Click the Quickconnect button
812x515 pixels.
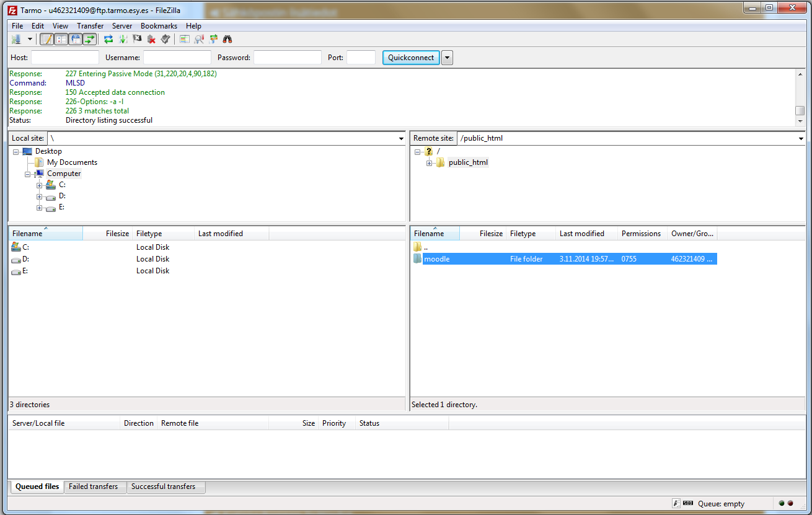(x=411, y=58)
